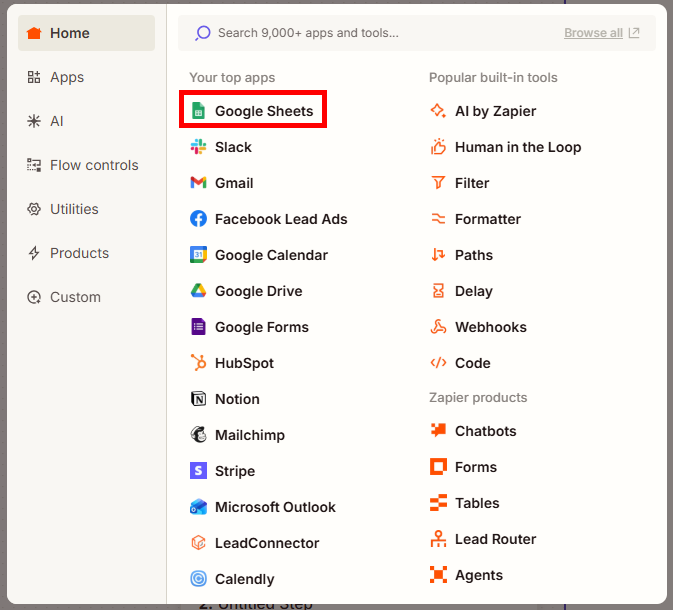Switch to the Apps sidebar tab
673x610 pixels.
[x=86, y=77]
